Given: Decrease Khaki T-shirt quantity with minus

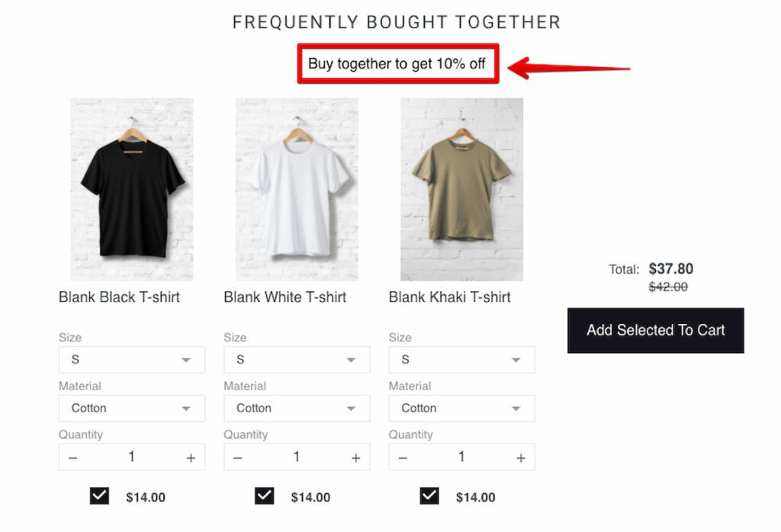Looking at the screenshot, I should [x=403, y=457].
